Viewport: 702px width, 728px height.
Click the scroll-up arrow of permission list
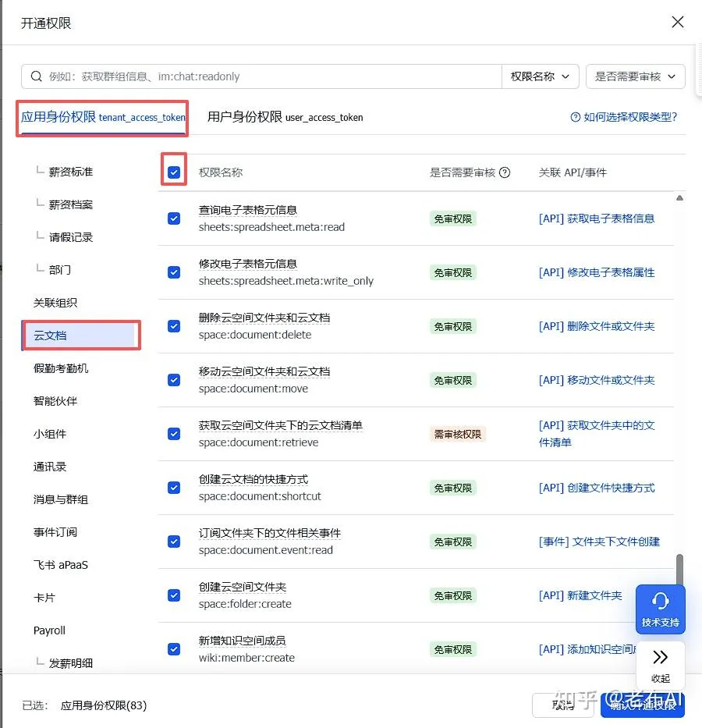[x=679, y=197]
